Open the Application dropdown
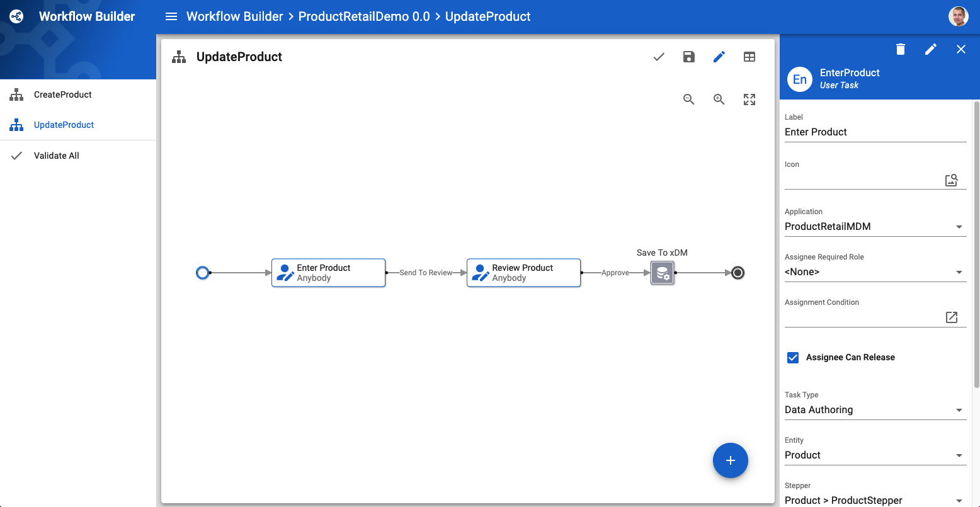The image size is (980, 507). tap(959, 226)
